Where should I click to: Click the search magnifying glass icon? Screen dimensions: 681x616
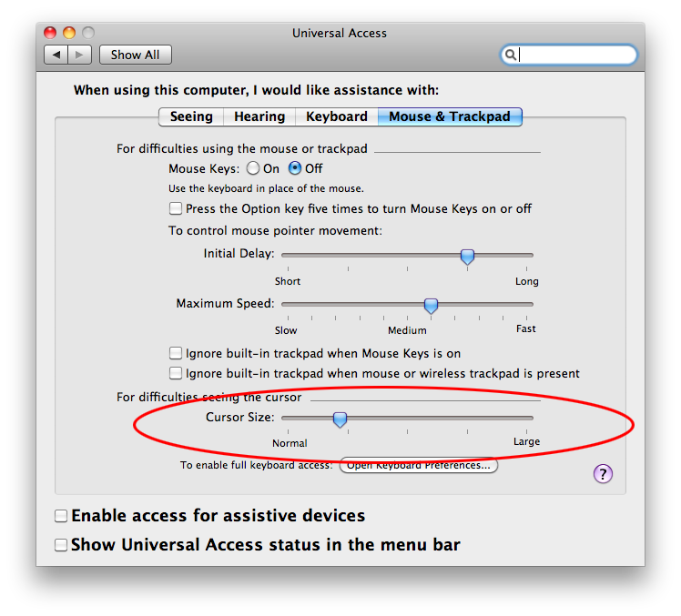(x=512, y=55)
